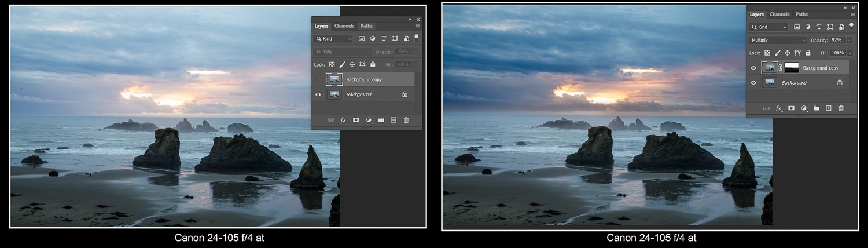
Task: Select Layers tab in right image's panel
Action: click(x=756, y=14)
